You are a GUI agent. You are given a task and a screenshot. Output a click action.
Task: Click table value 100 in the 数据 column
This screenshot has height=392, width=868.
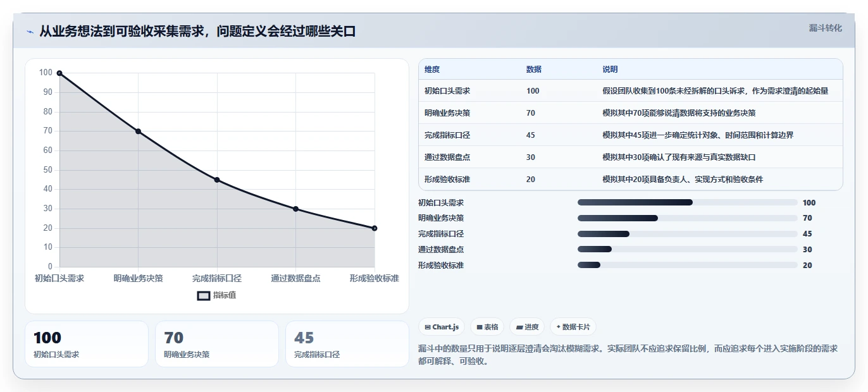(533, 91)
